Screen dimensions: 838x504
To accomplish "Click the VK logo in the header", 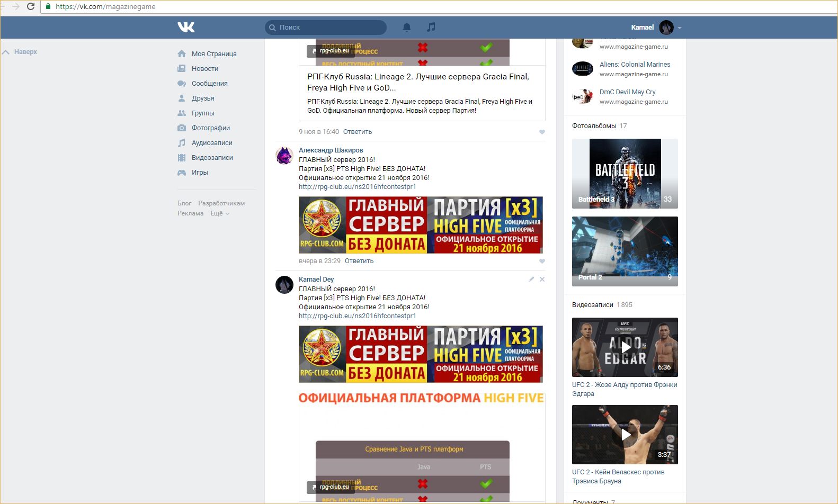I will click(186, 27).
